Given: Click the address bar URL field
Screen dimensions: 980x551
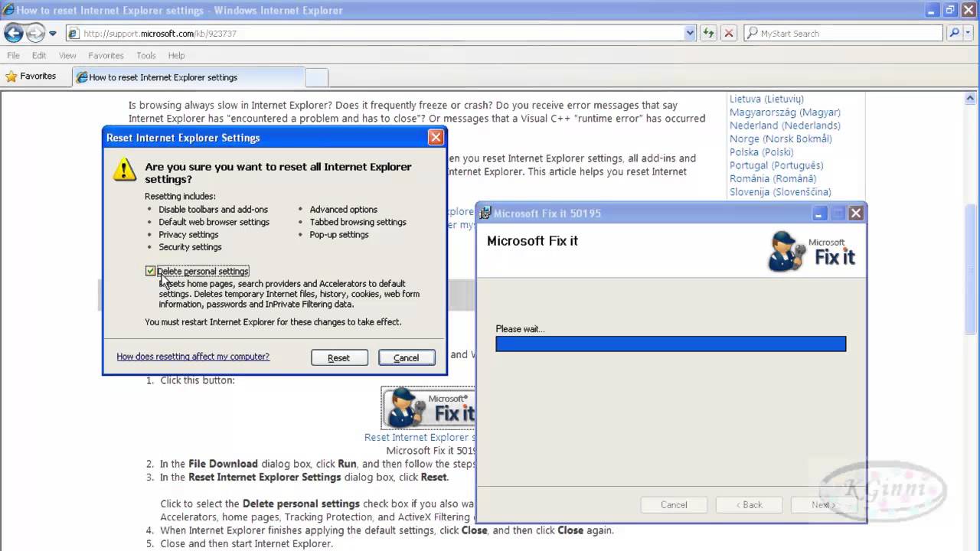Looking at the screenshot, I should 375,34.
